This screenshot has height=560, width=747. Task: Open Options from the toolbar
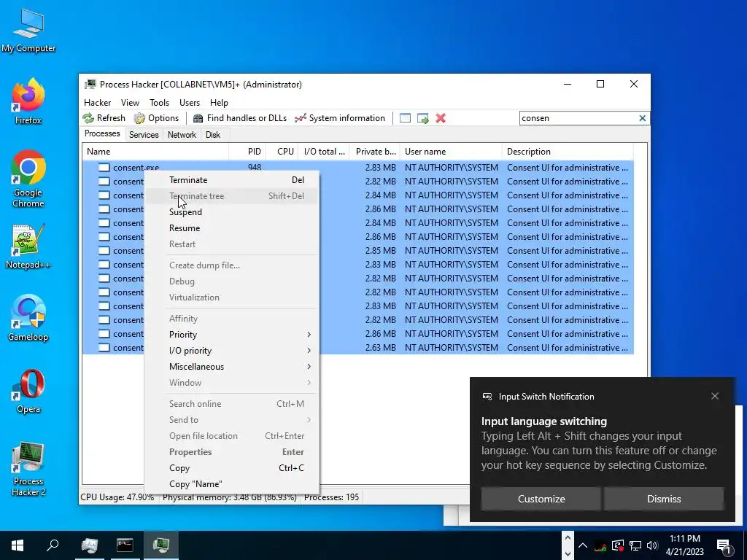click(156, 118)
